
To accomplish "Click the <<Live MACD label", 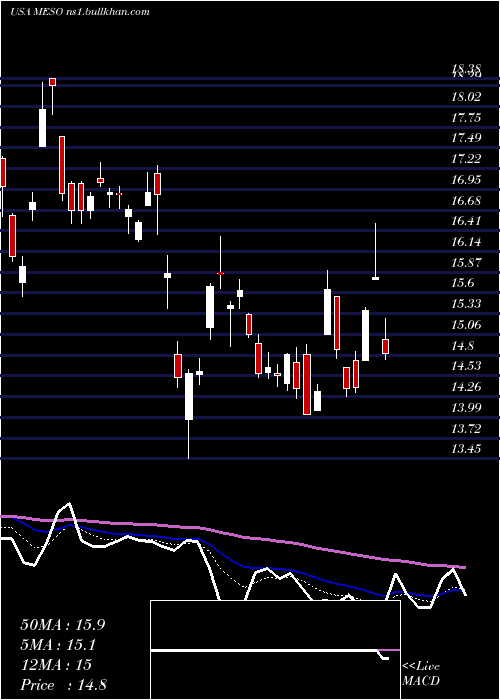I will (x=421, y=673).
